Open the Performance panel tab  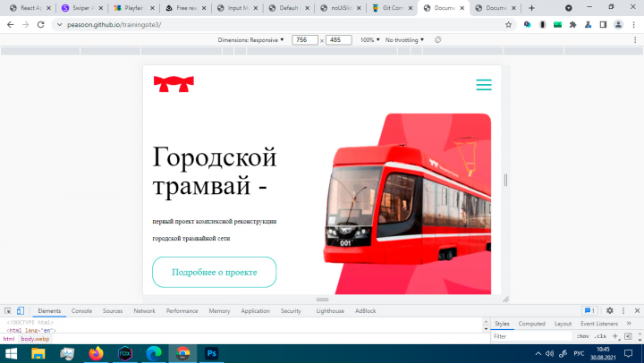click(x=182, y=311)
